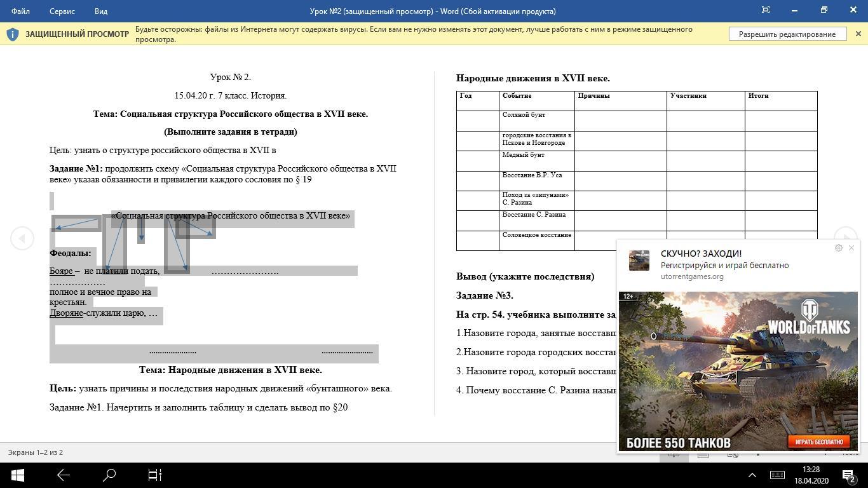The height and width of the screenshot is (488, 868).
Task: Open the Windows Start menu
Action: coord(17,475)
